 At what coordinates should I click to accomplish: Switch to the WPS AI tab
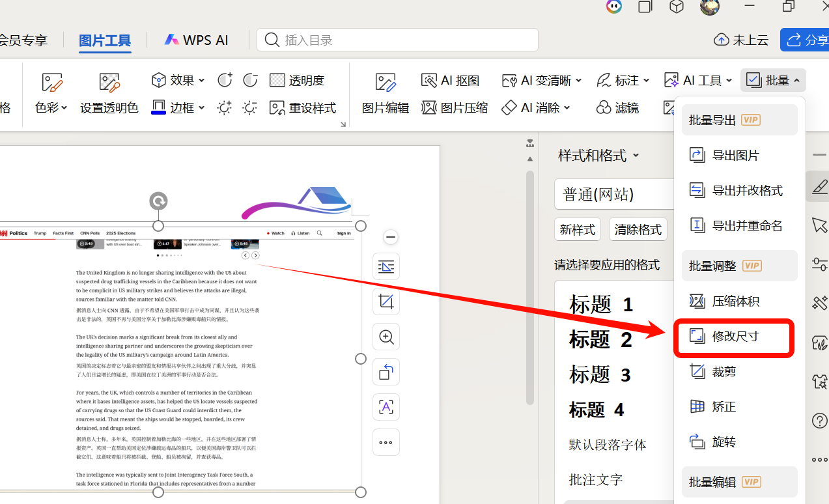tap(196, 39)
